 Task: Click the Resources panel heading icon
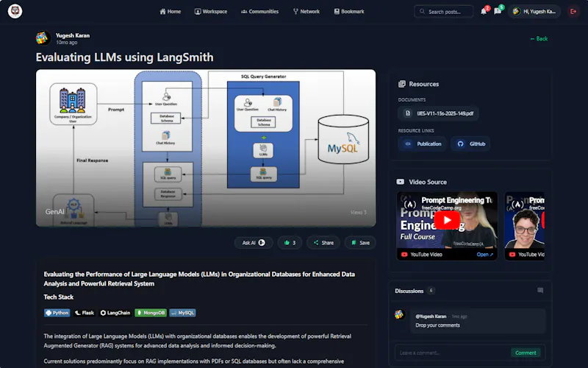pos(402,84)
